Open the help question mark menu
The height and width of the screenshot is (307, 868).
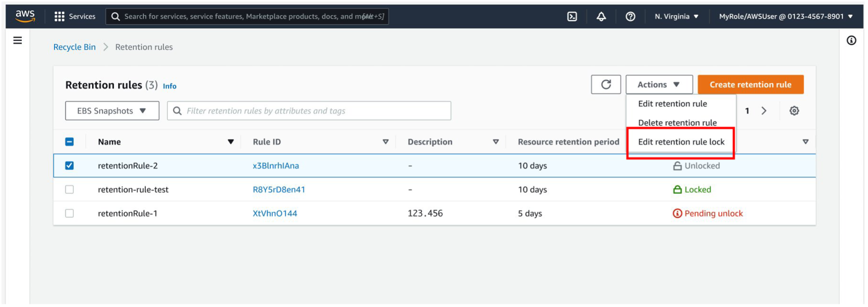tap(630, 17)
